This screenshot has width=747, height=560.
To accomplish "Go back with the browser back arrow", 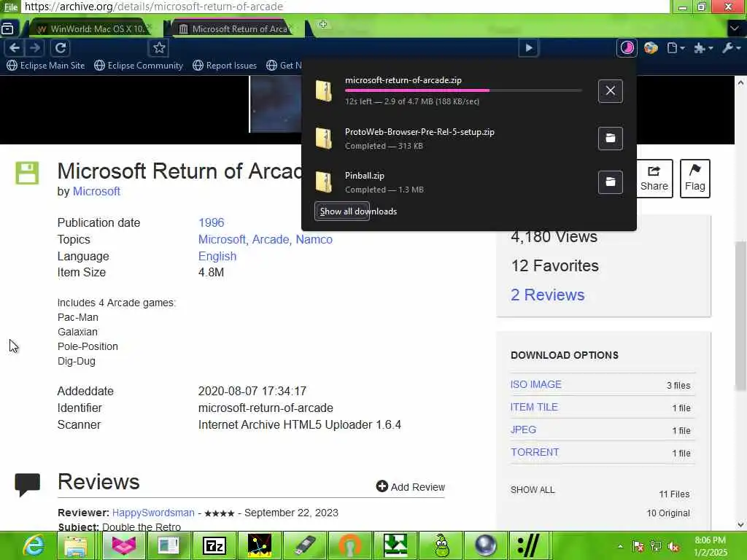I will tap(15, 47).
